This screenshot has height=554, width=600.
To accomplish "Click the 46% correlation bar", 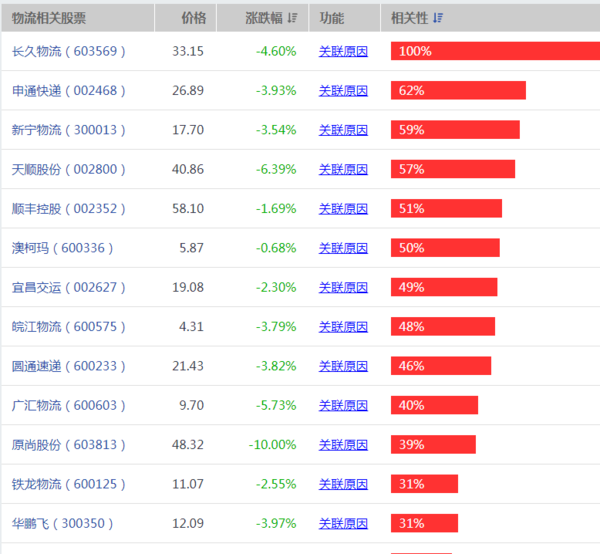I will pyautogui.click(x=441, y=366).
